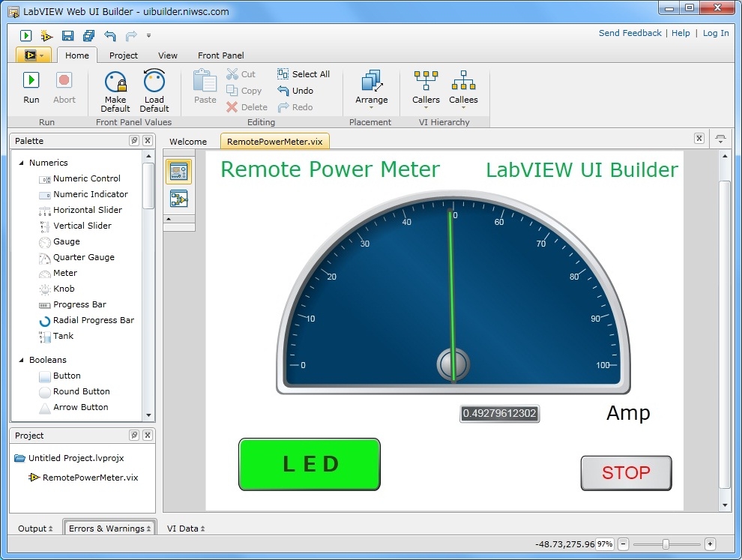
Task: Select Progress Bar in palette
Action: pos(73,304)
